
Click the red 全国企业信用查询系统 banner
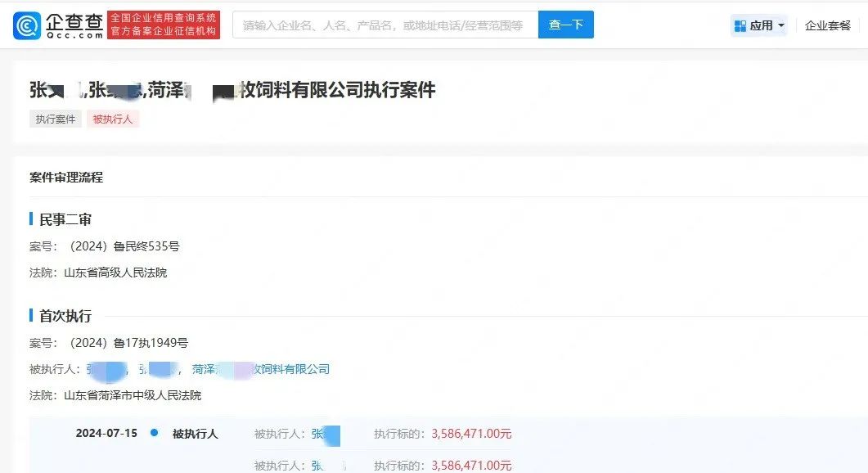(x=164, y=25)
